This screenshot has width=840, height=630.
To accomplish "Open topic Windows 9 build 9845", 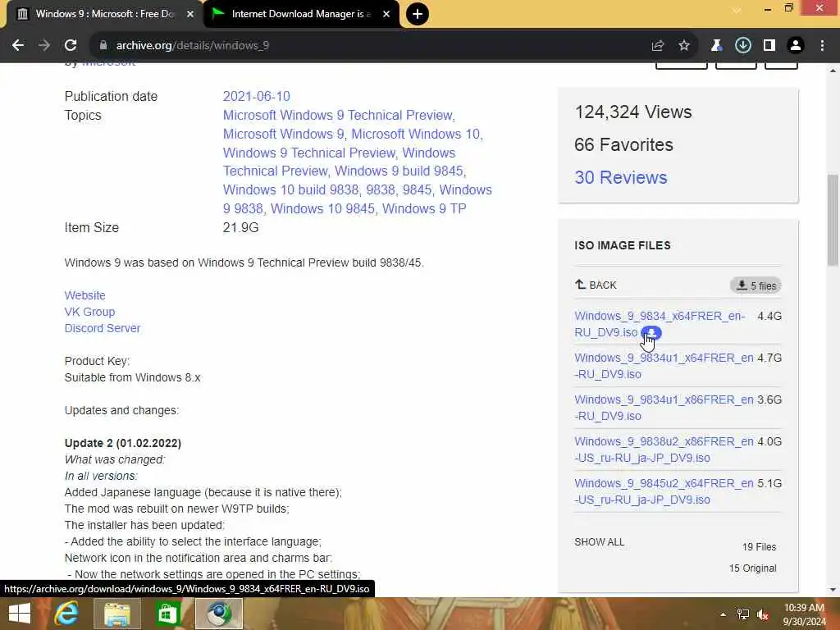I will [x=399, y=171].
